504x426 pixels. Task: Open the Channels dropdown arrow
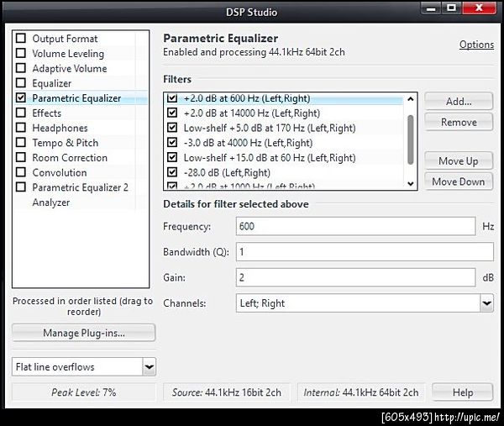click(x=487, y=302)
